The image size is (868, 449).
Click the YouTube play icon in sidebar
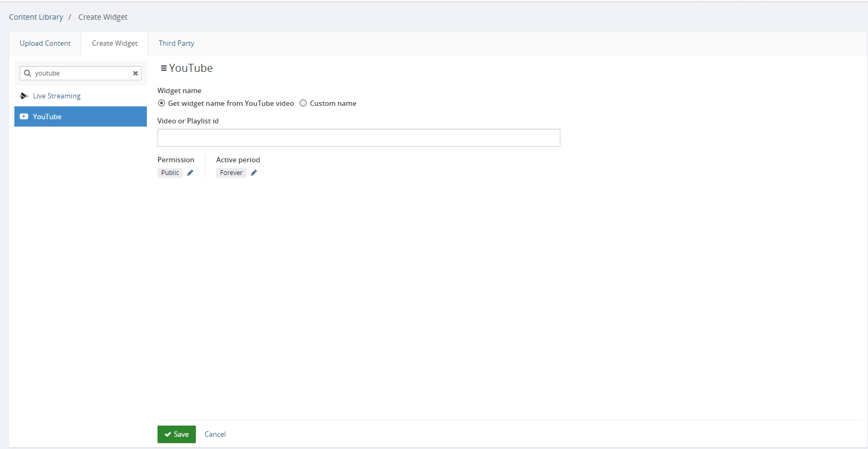point(24,117)
